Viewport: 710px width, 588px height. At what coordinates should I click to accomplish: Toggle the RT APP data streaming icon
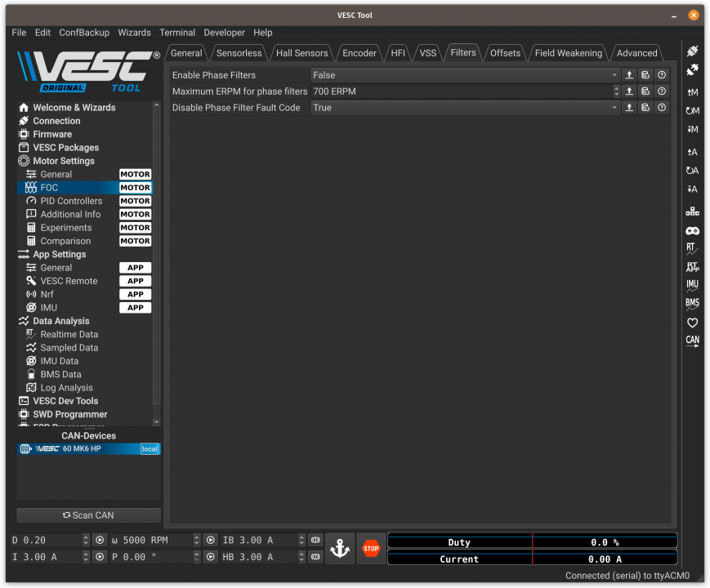coord(692,266)
